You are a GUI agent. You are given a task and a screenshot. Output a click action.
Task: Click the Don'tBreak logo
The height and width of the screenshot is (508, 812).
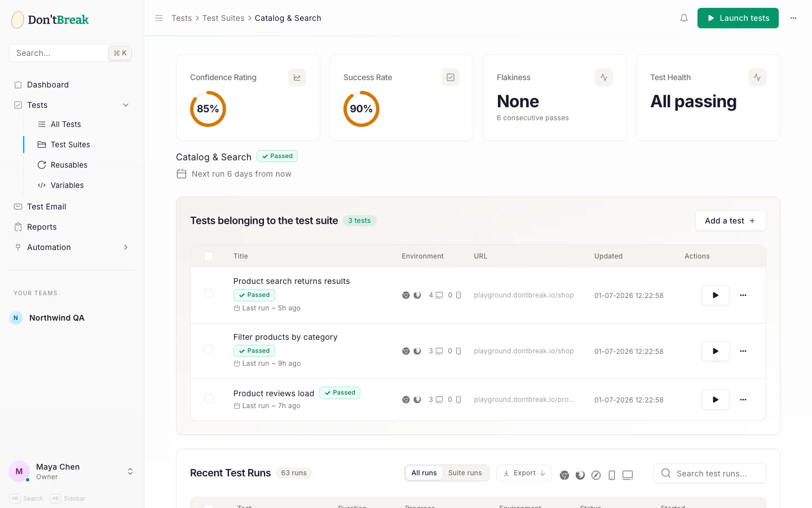click(50, 20)
